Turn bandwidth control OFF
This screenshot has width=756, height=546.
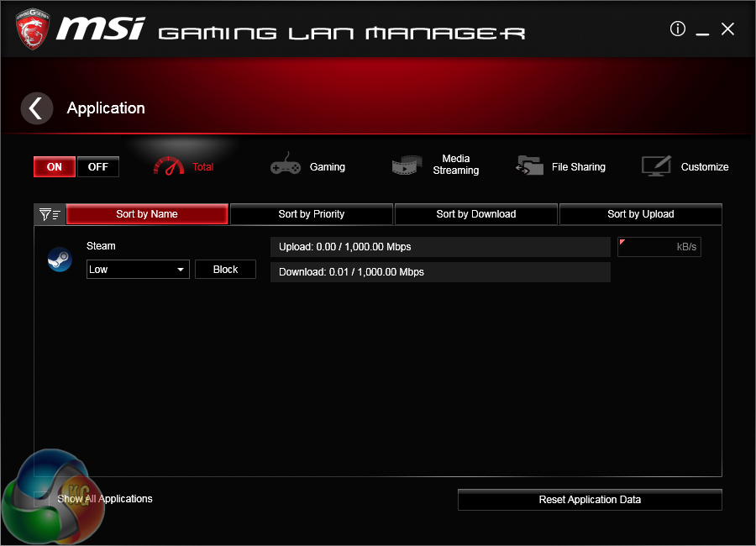[98, 167]
